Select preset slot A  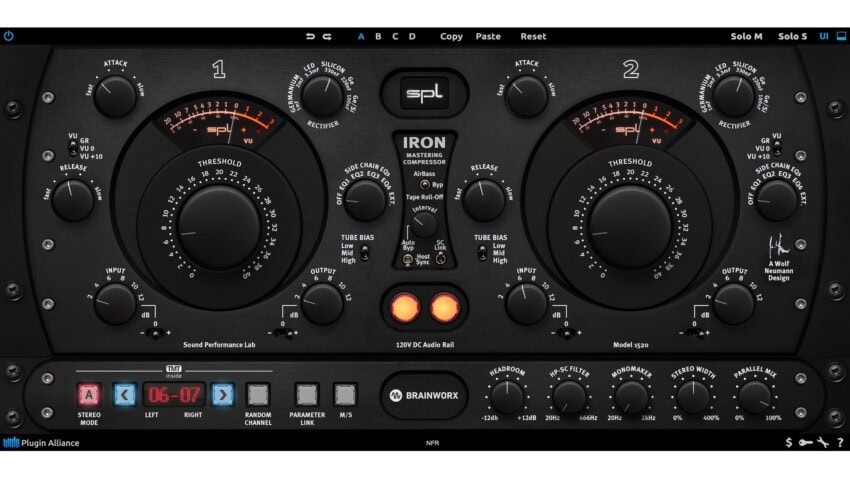pos(361,36)
